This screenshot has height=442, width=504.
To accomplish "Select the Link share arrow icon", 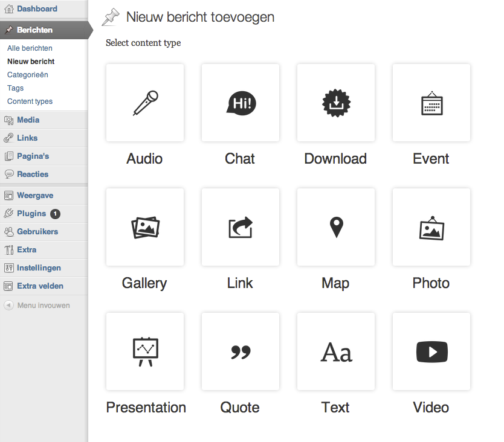I will point(241,227).
